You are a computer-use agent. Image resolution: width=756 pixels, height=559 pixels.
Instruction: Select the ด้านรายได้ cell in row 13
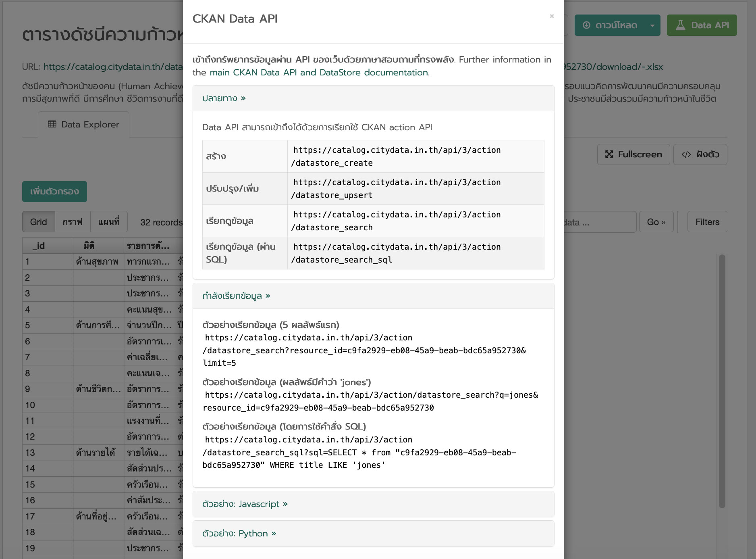[x=98, y=453]
